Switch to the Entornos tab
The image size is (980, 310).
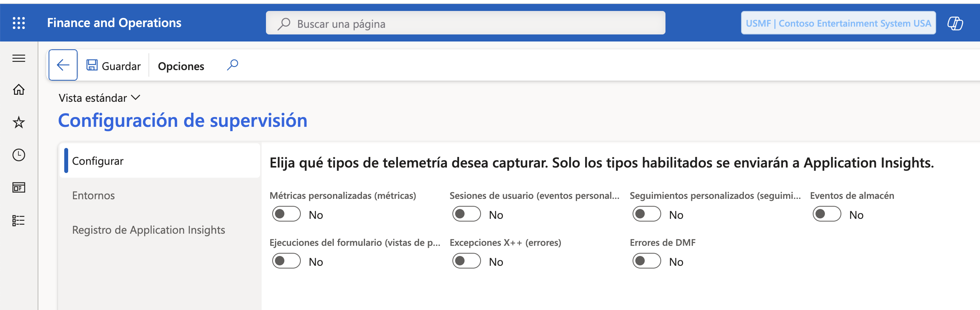94,195
